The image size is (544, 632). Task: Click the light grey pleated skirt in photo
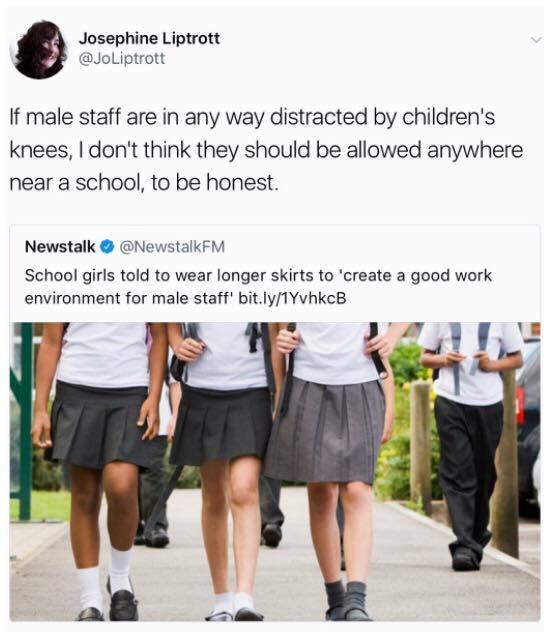tap(326, 430)
